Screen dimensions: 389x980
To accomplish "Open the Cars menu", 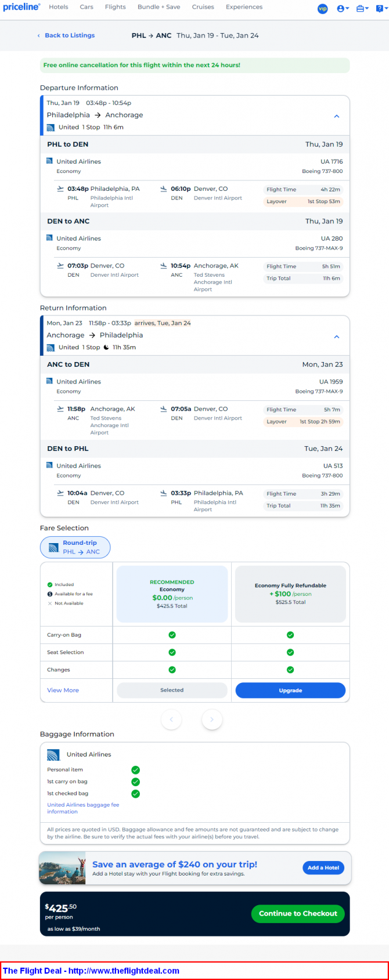I will tap(87, 7).
